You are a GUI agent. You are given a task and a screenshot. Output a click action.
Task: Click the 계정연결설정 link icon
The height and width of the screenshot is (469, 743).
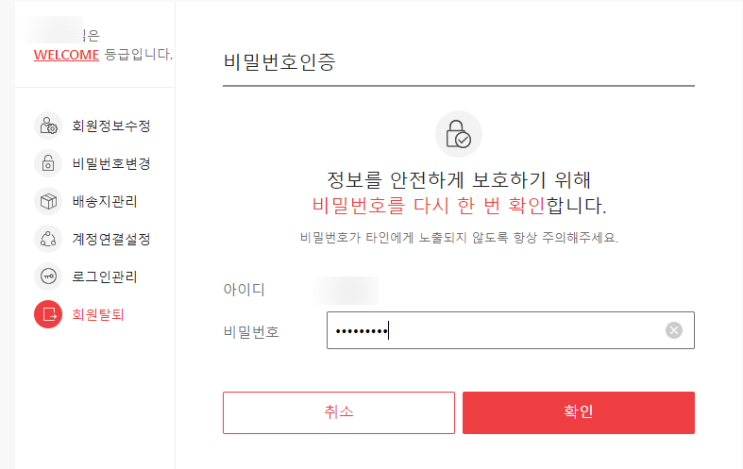[48, 239]
